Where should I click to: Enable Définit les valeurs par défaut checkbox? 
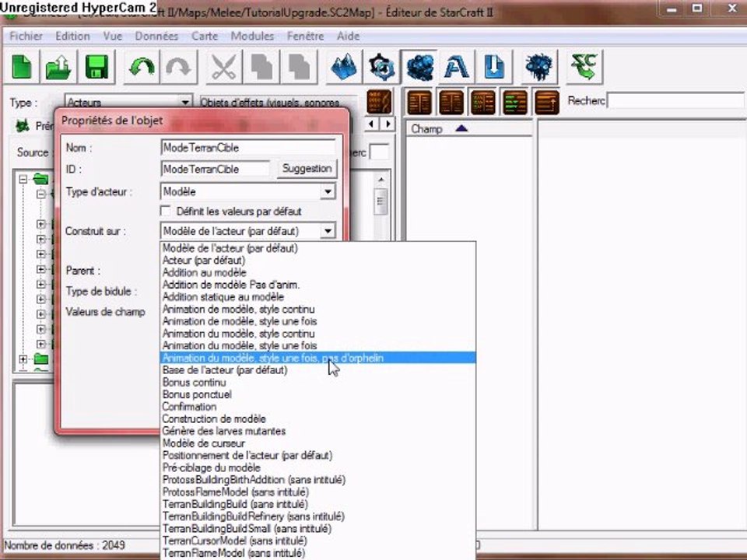click(x=166, y=211)
